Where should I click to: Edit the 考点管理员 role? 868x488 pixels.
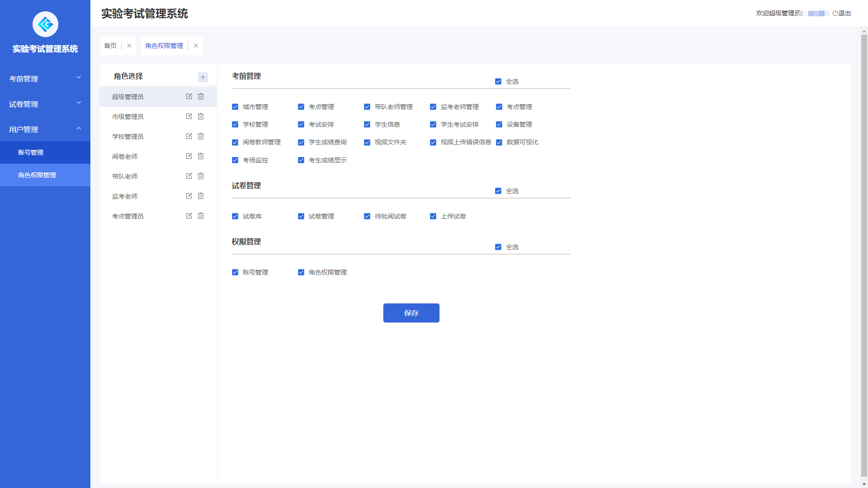[x=189, y=216]
